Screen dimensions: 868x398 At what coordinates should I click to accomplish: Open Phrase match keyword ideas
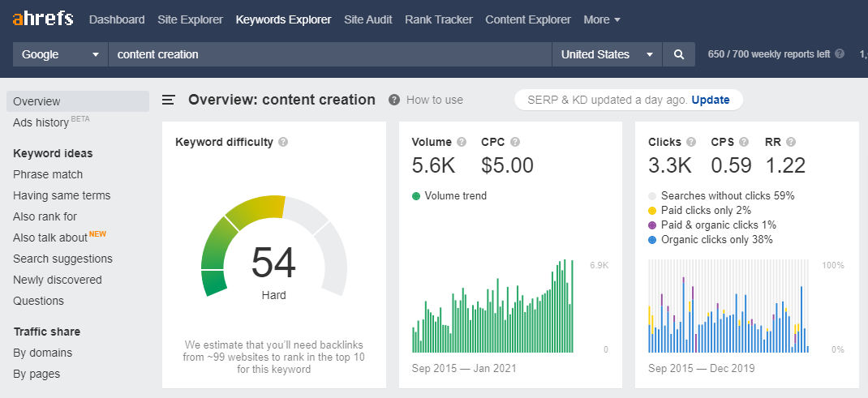48,174
